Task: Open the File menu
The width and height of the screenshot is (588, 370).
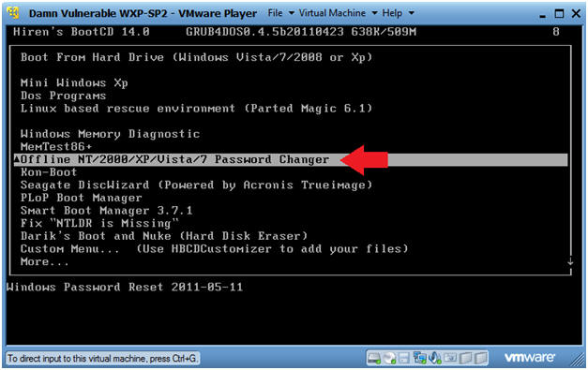Action: pyautogui.click(x=280, y=13)
